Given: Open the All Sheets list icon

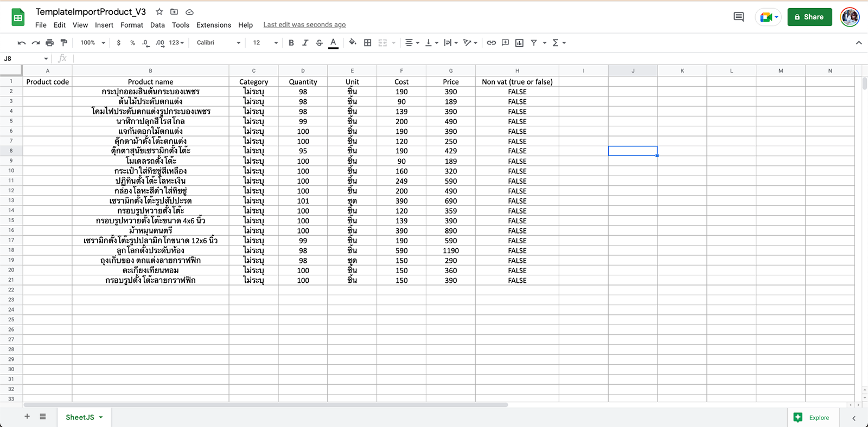Looking at the screenshot, I should tap(43, 417).
